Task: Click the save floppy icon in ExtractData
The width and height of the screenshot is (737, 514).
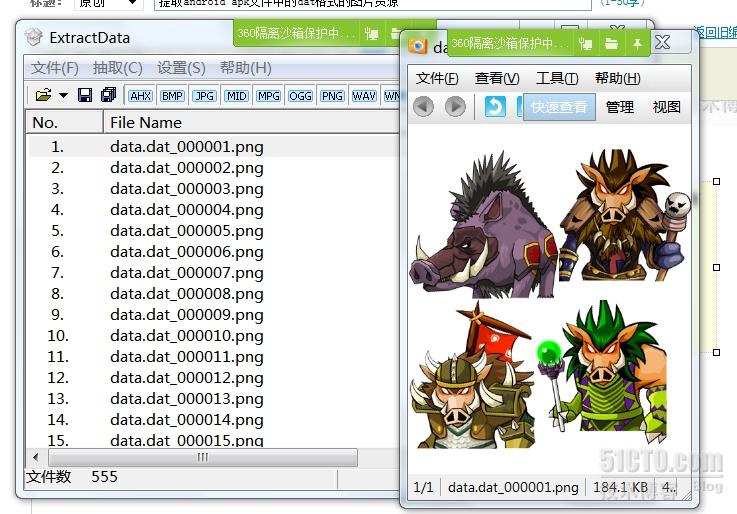Action: pos(85,95)
